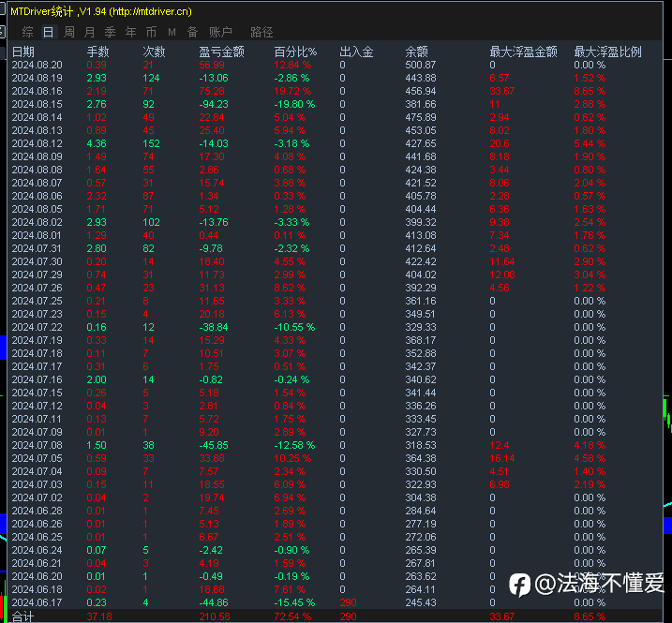Click total profit 210.58
Screen dimensions: 672x623
click(215, 617)
